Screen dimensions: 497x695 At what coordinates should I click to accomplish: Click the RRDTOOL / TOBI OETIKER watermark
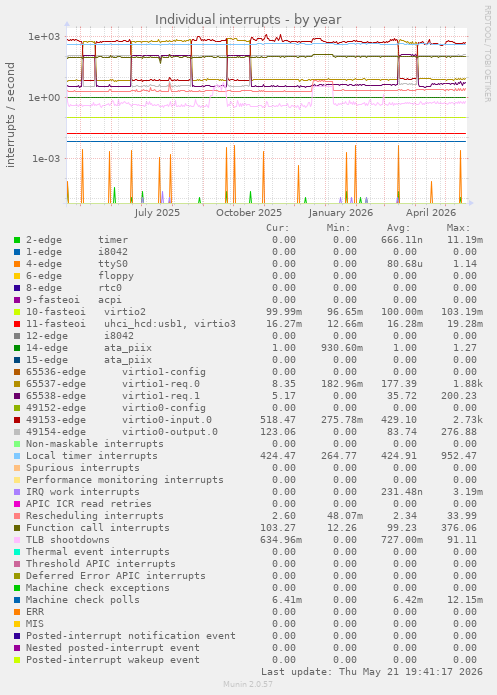(x=487, y=54)
